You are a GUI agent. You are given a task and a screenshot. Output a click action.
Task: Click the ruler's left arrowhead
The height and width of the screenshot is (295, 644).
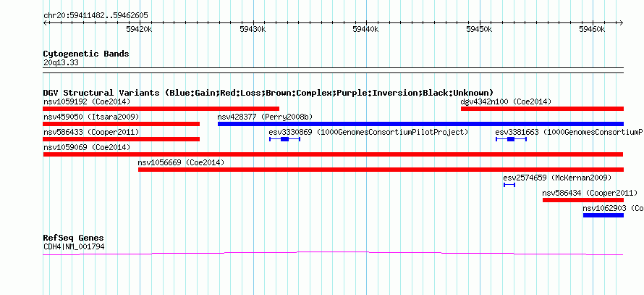click(45, 23)
